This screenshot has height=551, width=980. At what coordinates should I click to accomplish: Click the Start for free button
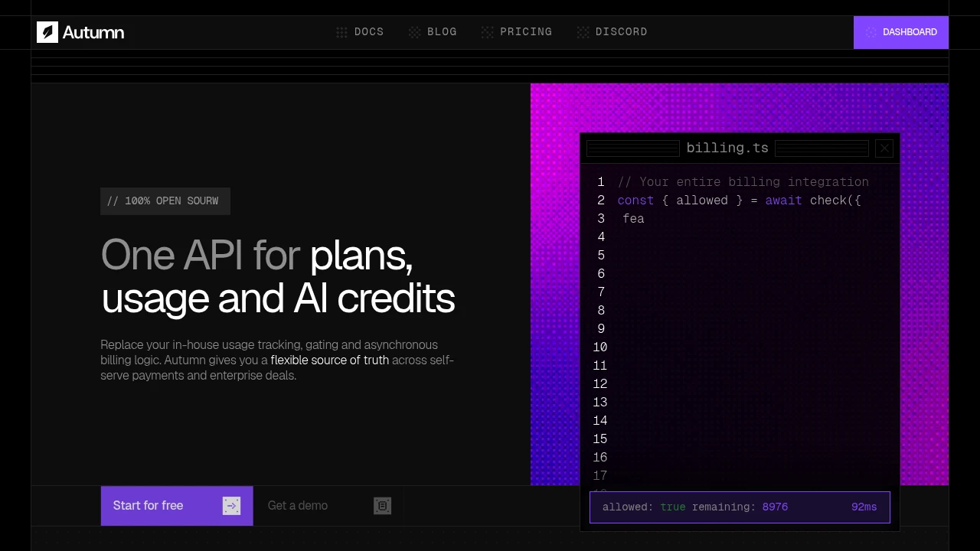click(x=177, y=506)
